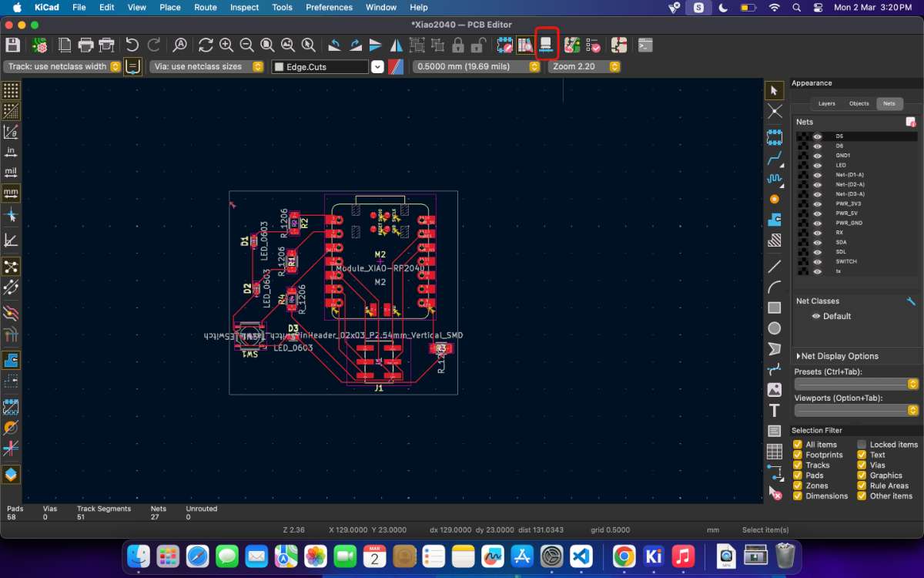Open the Edge.Cuts layer selector
The height and width of the screenshot is (578, 924).
[x=327, y=67]
